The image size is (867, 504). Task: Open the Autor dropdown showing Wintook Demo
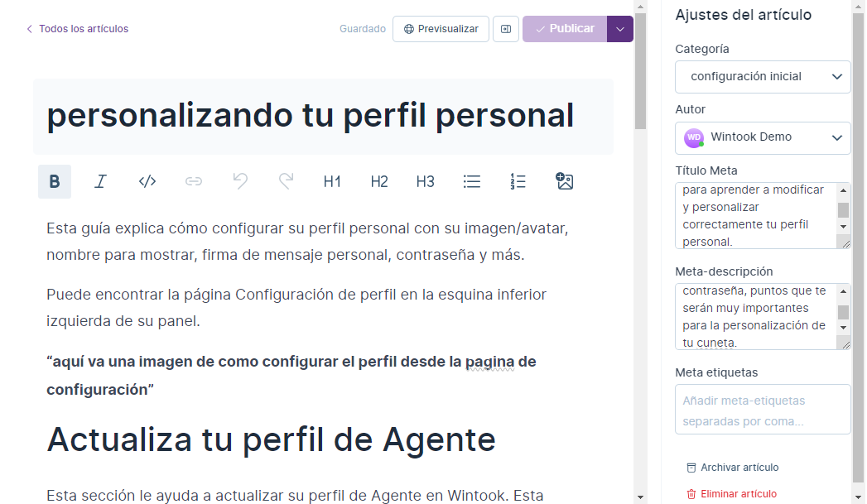(x=763, y=137)
